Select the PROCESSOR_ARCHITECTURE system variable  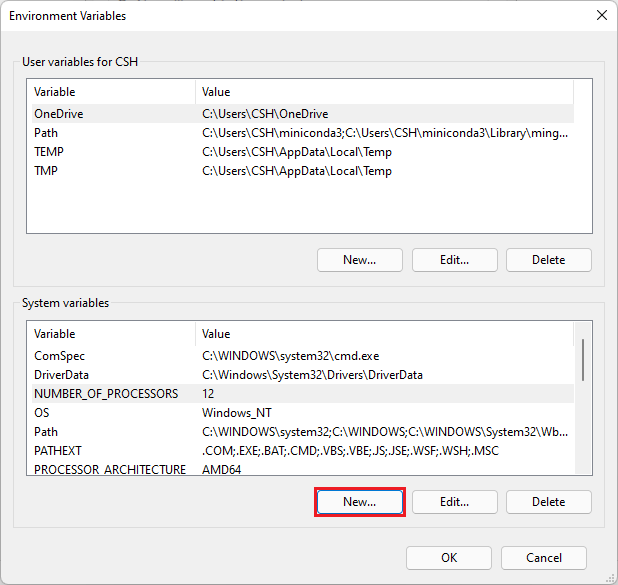coord(303,468)
